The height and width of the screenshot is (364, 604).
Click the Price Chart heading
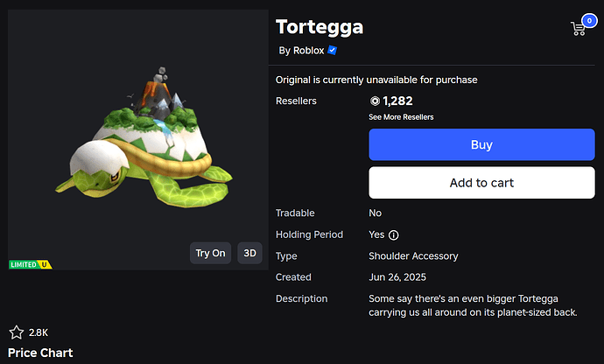coord(40,353)
